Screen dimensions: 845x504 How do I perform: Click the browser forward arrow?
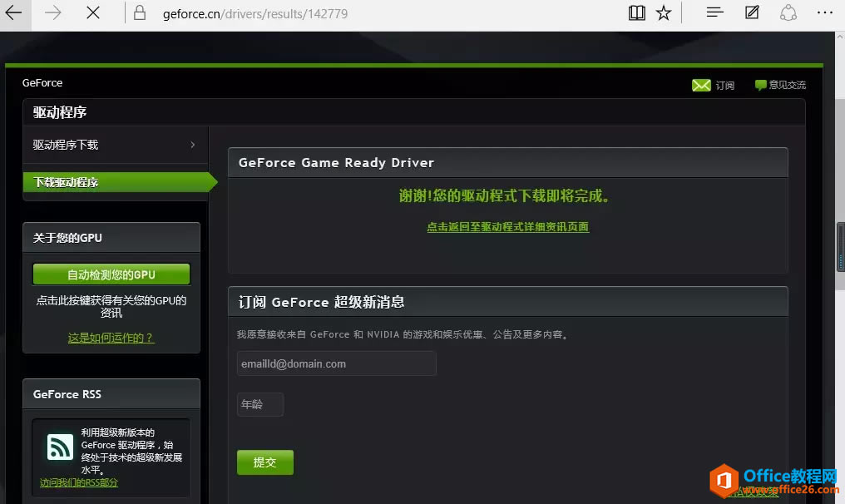(x=53, y=13)
